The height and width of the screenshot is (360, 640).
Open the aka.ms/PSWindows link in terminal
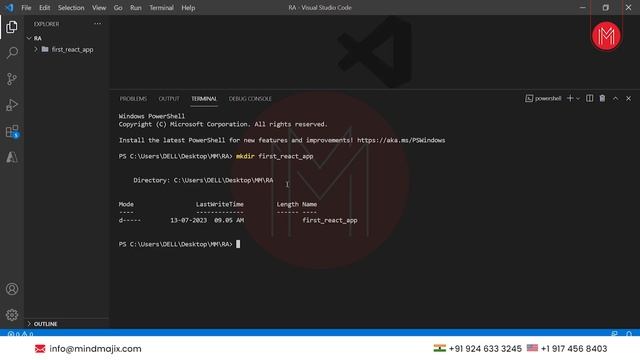pyautogui.click(x=401, y=140)
